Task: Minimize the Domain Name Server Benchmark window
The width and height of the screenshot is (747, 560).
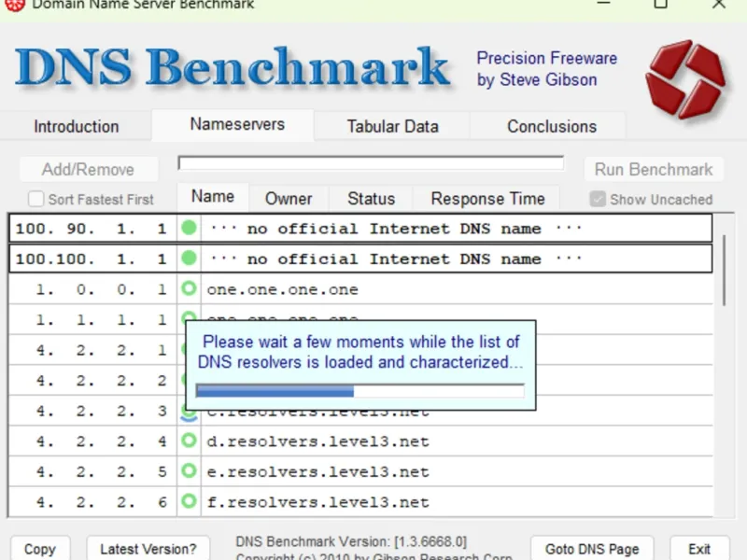Action: [603, 4]
